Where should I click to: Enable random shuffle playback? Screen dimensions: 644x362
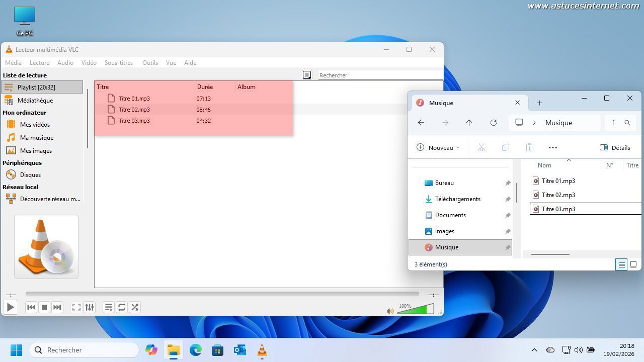pos(135,307)
